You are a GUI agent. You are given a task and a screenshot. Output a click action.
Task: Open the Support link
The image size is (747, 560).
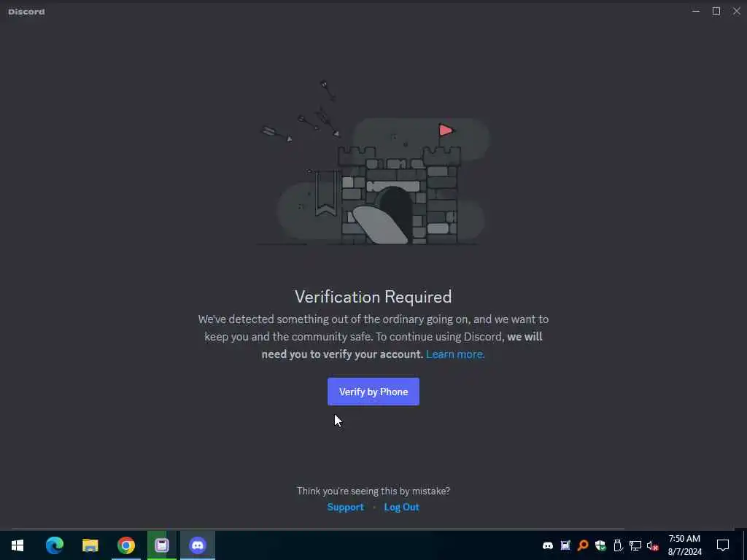point(345,507)
